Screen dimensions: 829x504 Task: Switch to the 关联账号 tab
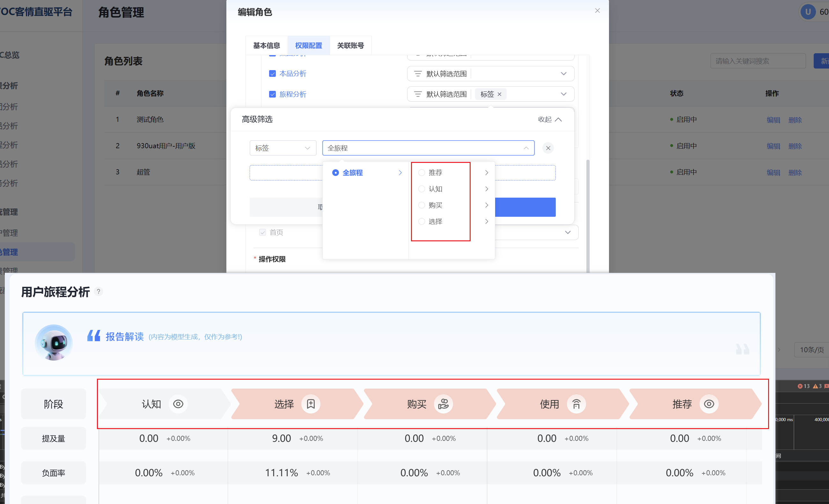coord(350,45)
